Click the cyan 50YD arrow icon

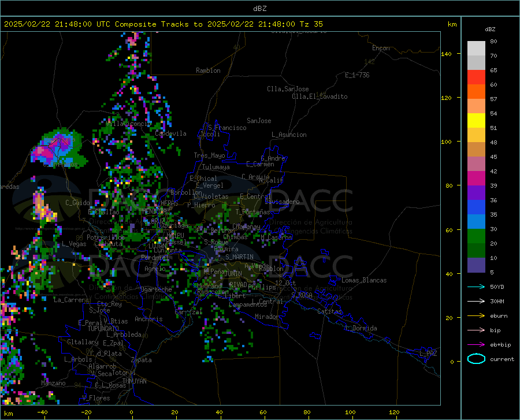pyautogui.click(x=476, y=287)
